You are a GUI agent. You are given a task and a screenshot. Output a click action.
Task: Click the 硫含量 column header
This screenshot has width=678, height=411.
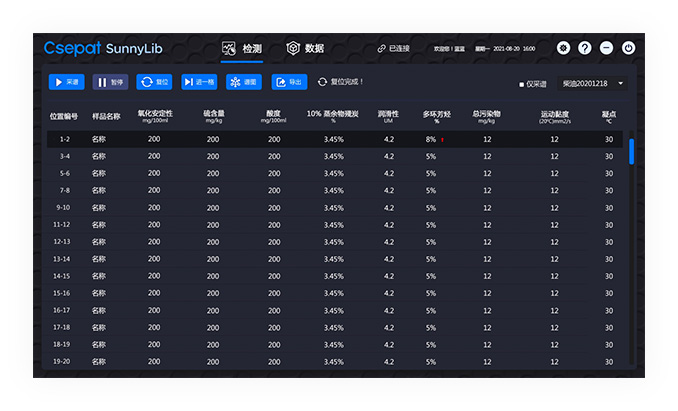pos(213,115)
